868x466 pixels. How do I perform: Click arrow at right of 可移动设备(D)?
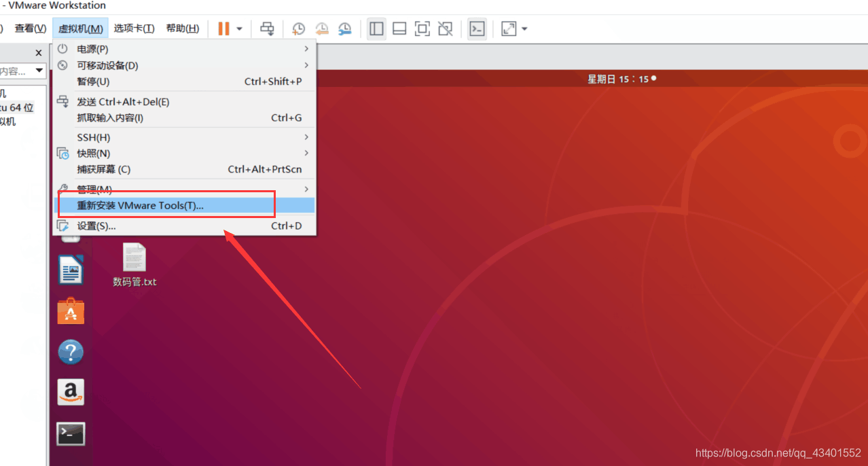(306, 65)
